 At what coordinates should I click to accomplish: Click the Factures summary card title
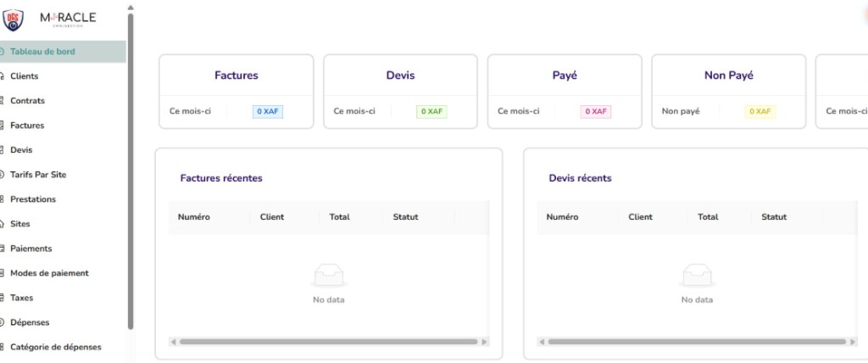(236, 75)
